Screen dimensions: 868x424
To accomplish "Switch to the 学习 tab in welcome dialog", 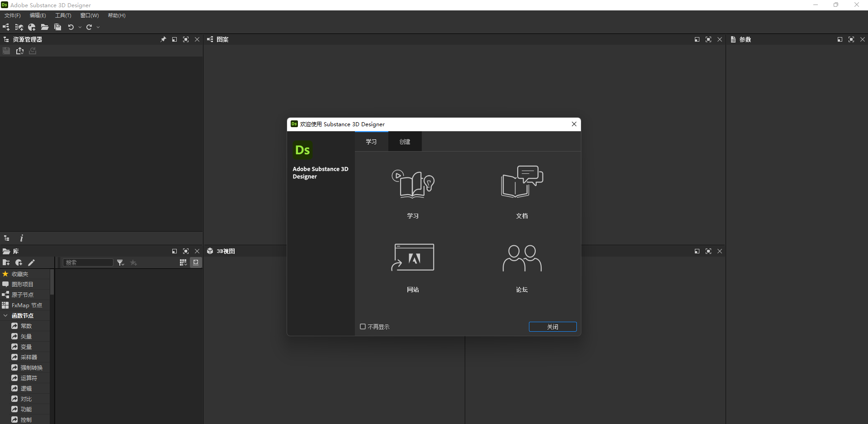I will point(372,142).
